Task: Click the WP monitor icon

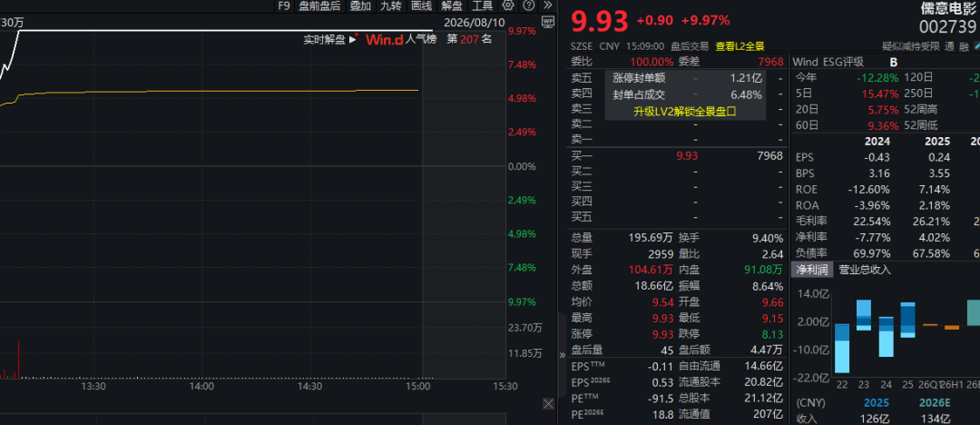Action: (x=548, y=22)
